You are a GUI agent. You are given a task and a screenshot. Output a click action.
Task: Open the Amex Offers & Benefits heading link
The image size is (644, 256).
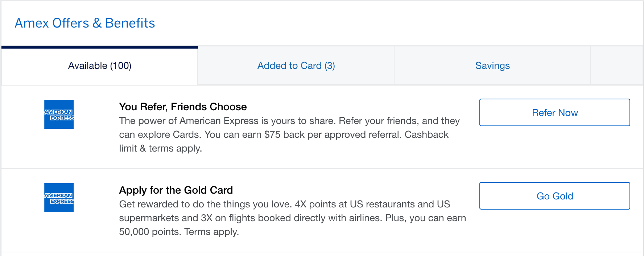click(x=85, y=23)
